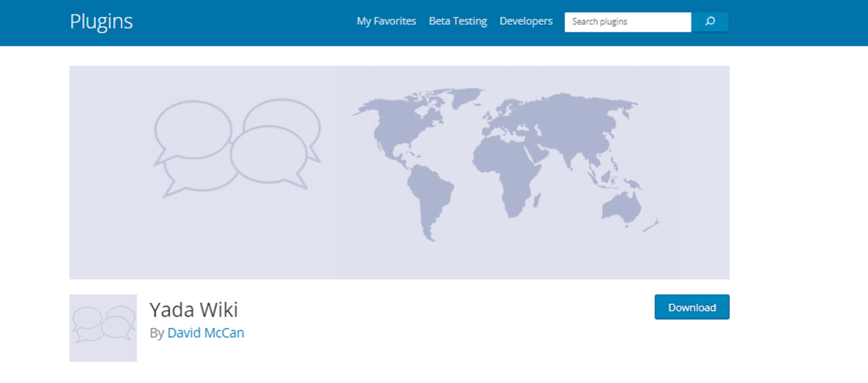868x383 pixels.
Task: Click the Yada Wiki speech bubbles plugin icon
Action: (103, 328)
